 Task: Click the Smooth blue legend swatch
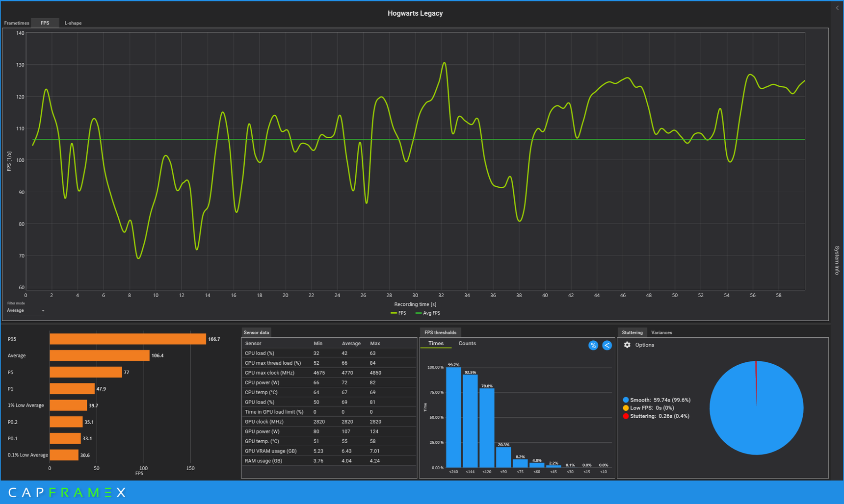[x=626, y=400]
